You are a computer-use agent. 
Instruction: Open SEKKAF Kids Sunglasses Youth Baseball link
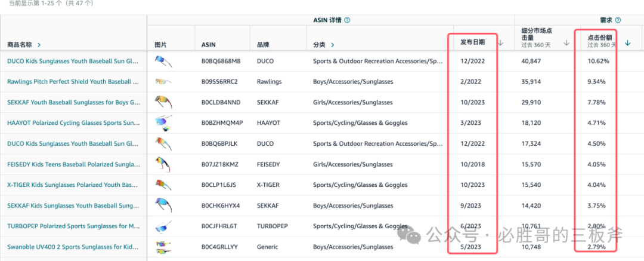(74, 205)
